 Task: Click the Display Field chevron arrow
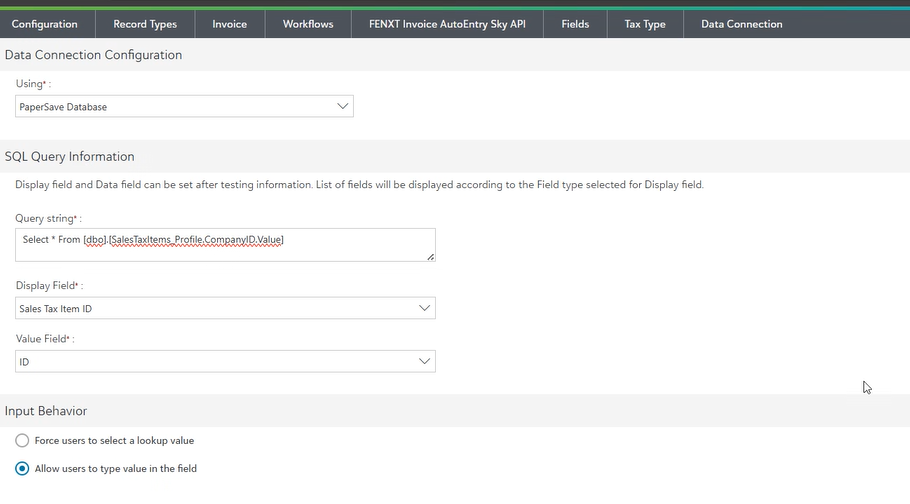point(424,308)
